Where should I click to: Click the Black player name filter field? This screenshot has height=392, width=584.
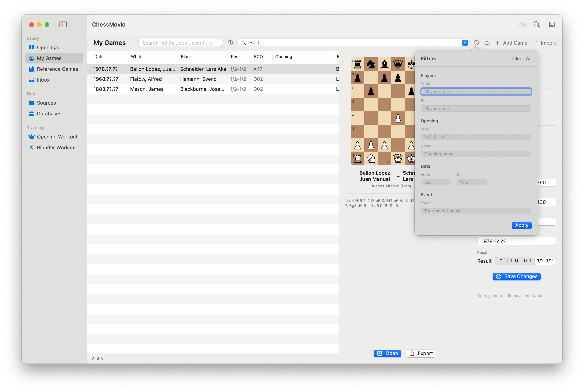click(476, 108)
